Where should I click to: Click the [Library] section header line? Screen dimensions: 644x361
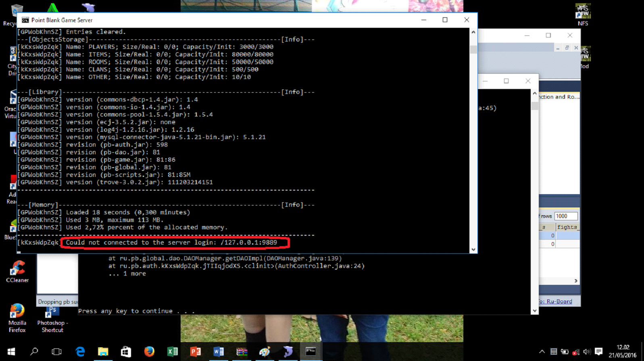166,92
